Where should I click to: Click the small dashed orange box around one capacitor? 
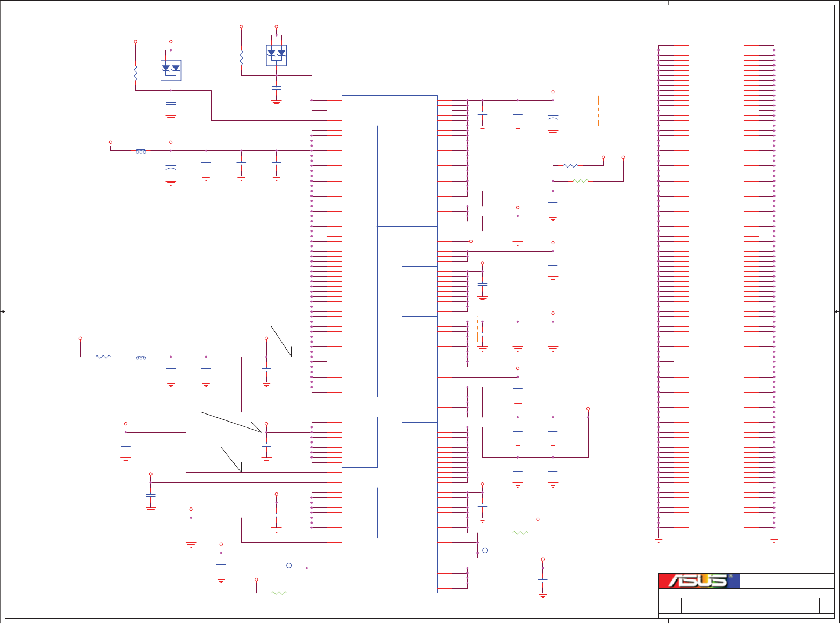coord(573,111)
